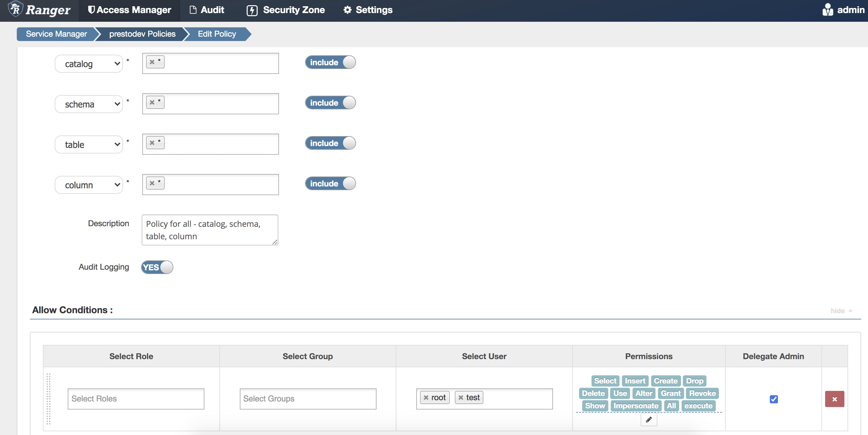Click the Select Groups input field
This screenshot has width=868, height=435.
coord(307,399)
